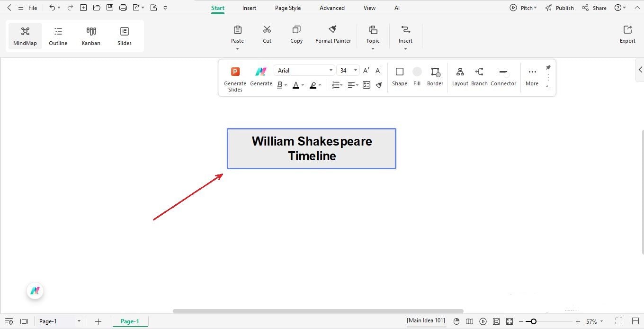Choose font color with underlined A
644x329 pixels.
(x=296, y=85)
